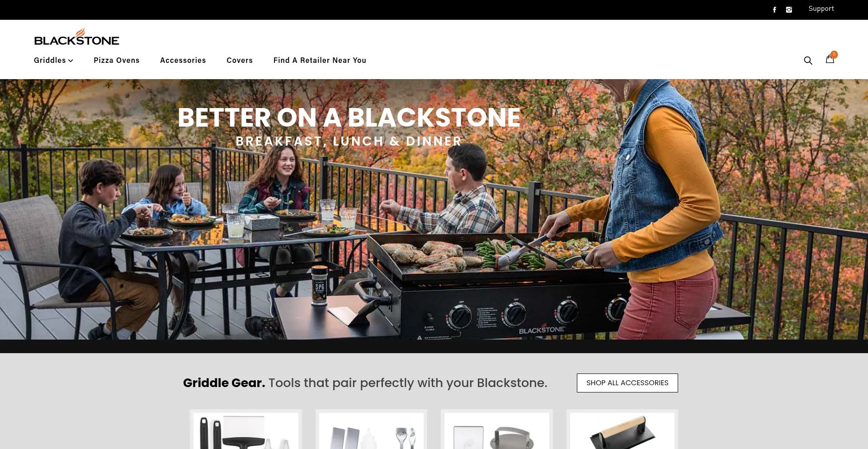868x449 pixels.
Task: Click Shop All Accessories button
Action: coord(627,383)
